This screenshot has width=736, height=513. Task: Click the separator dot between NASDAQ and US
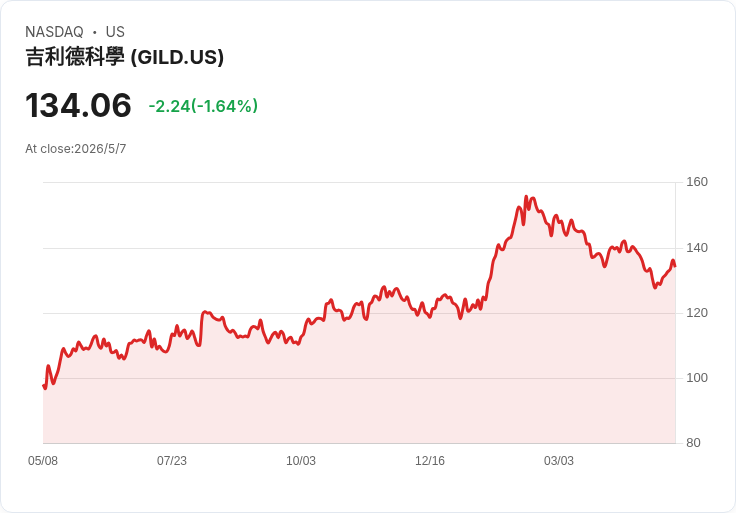(x=95, y=32)
